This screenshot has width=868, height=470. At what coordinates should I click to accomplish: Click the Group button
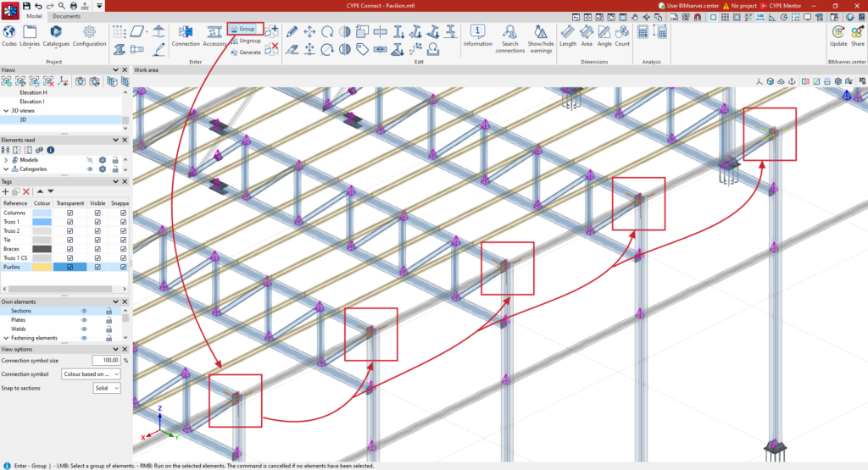tap(243, 29)
